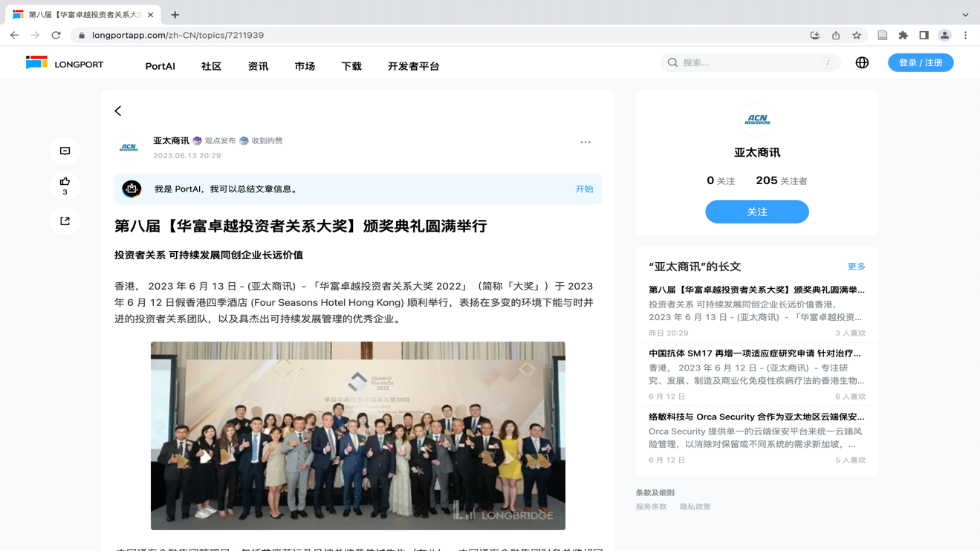Open the Chrome profile avatar
Image resolution: width=980 pixels, height=551 pixels.
point(945,35)
